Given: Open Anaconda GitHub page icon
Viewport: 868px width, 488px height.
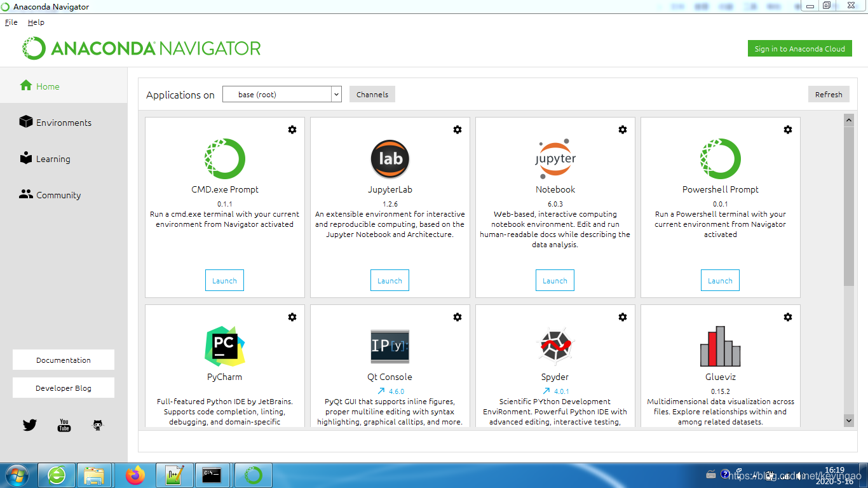Looking at the screenshot, I should 98,425.
